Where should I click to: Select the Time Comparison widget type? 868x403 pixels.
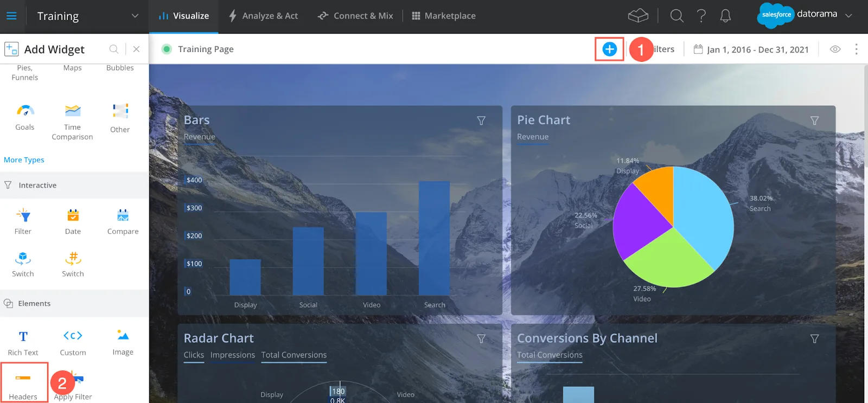click(72, 122)
